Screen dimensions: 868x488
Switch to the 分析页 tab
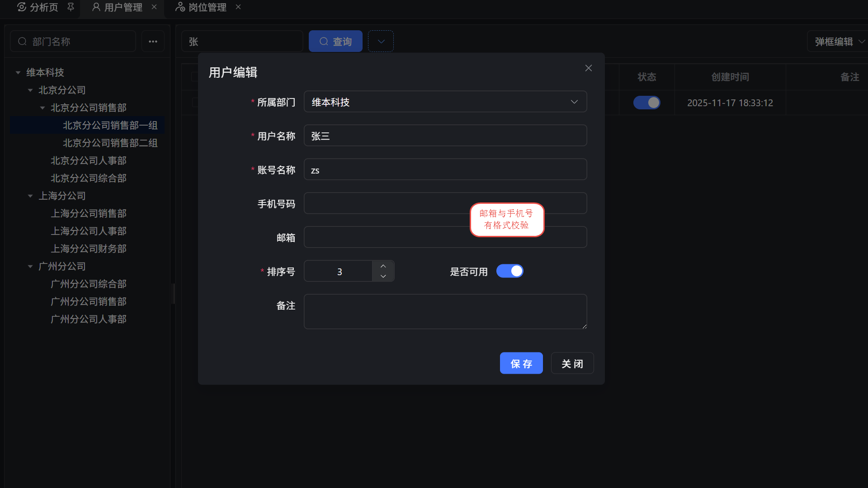pyautogui.click(x=43, y=7)
